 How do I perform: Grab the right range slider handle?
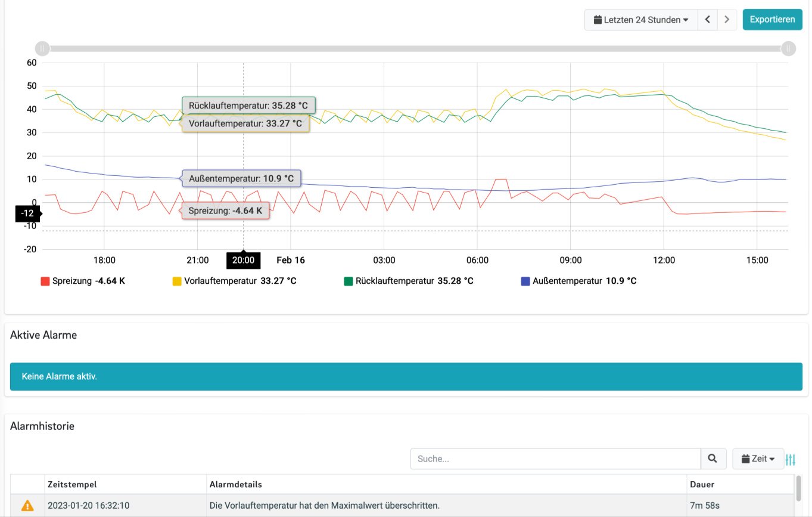tap(788, 48)
